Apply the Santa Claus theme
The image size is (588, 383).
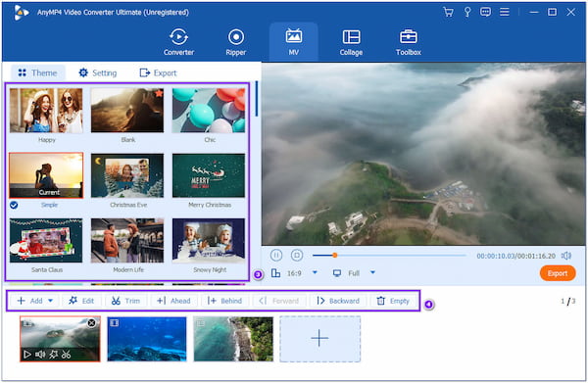(x=46, y=241)
